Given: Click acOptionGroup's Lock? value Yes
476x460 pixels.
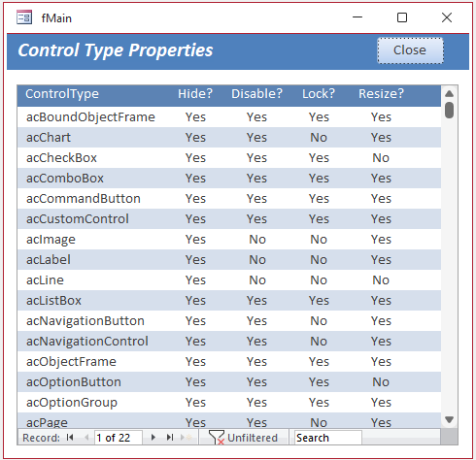Looking at the screenshot, I should (319, 403).
